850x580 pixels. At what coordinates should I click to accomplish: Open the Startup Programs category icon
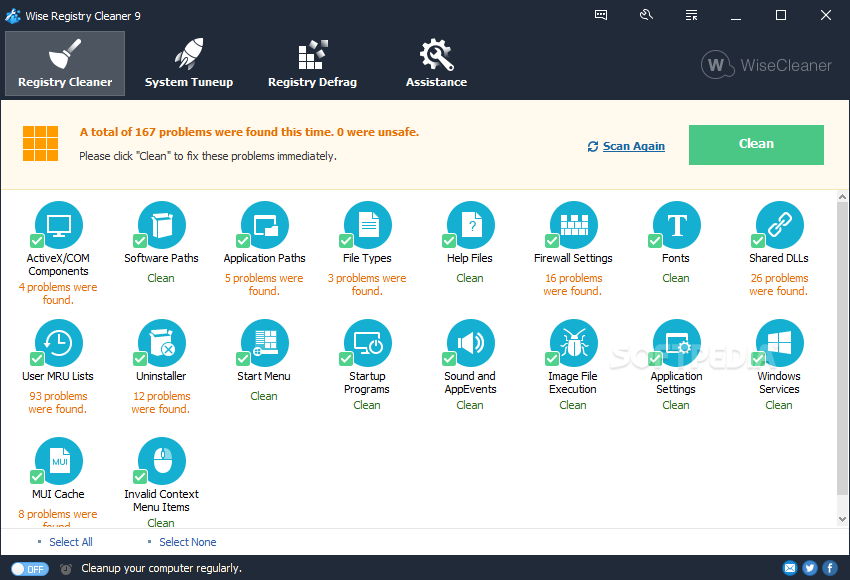pos(368,343)
